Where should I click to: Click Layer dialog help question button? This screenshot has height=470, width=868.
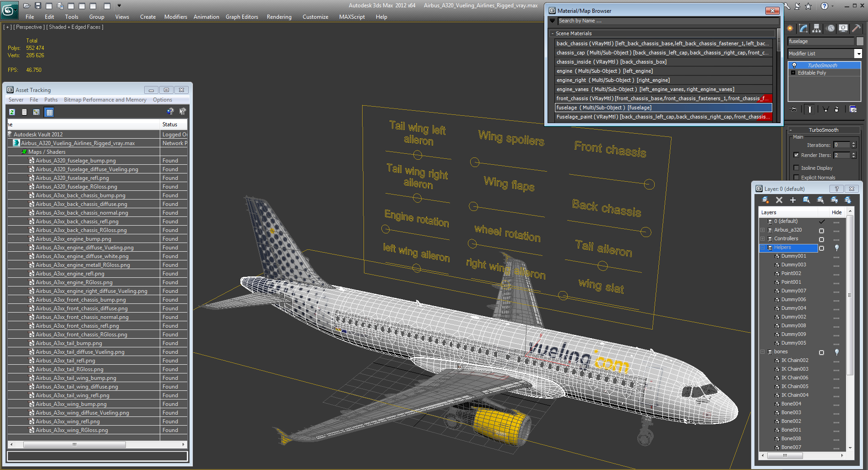836,189
